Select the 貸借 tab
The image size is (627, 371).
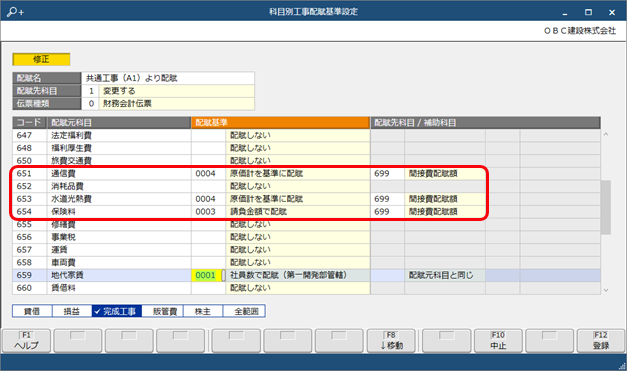pyautogui.click(x=32, y=311)
